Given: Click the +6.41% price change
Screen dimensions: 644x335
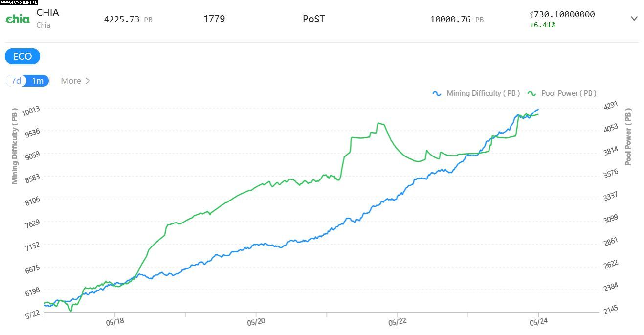Looking at the screenshot, I should pyautogui.click(x=542, y=24).
